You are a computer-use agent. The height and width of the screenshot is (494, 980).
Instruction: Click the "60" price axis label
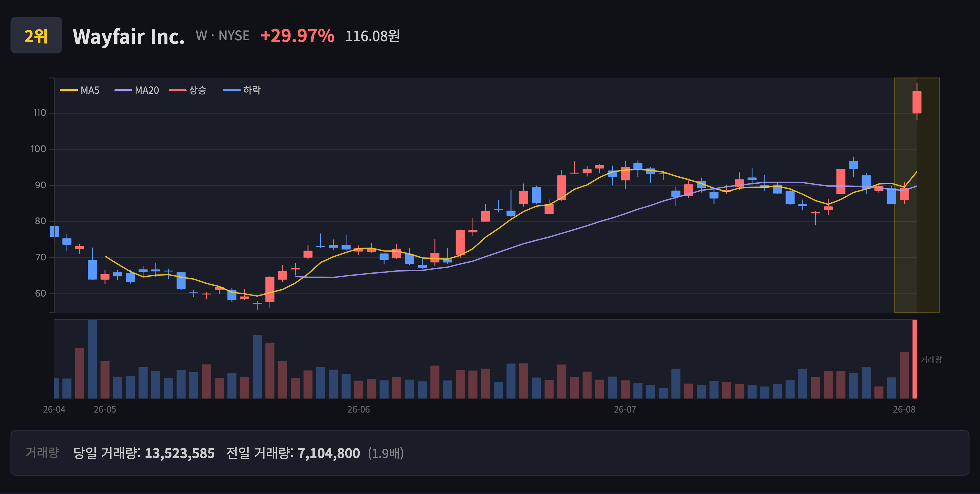tap(40, 293)
